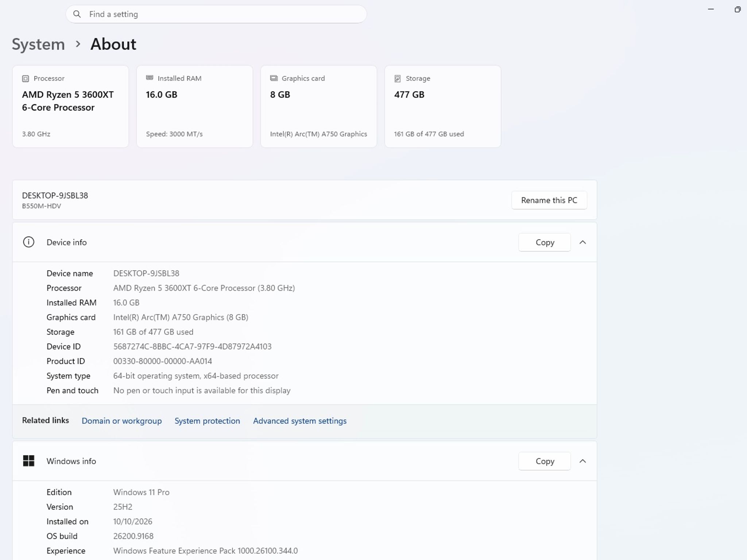
Task: Collapse the Windows info section
Action: coord(583,461)
